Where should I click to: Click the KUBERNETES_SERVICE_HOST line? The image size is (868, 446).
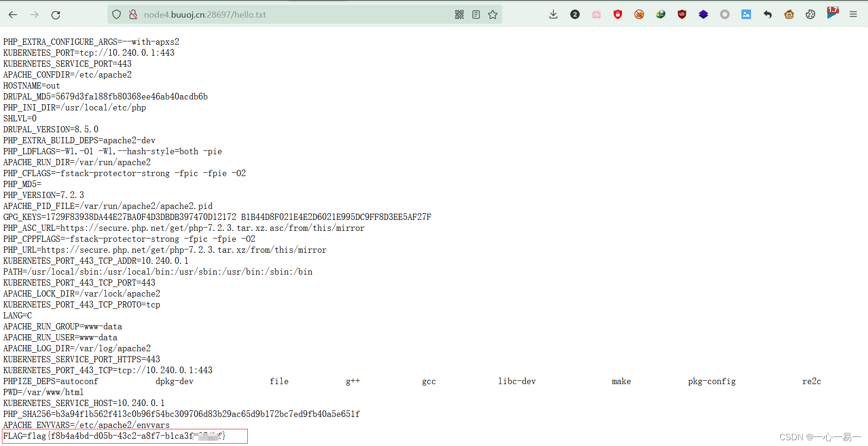[x=84, y=403]
